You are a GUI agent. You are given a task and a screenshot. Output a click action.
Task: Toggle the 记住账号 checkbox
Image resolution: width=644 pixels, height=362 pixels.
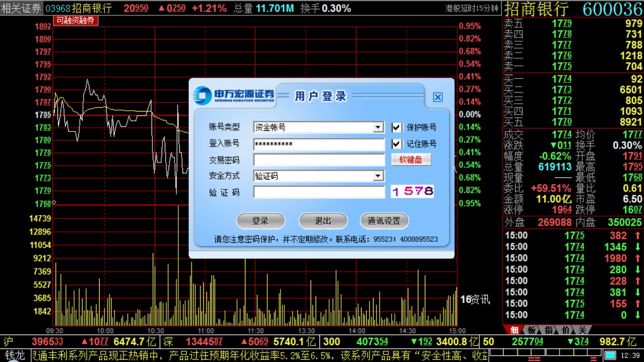[x=396, y=144]
